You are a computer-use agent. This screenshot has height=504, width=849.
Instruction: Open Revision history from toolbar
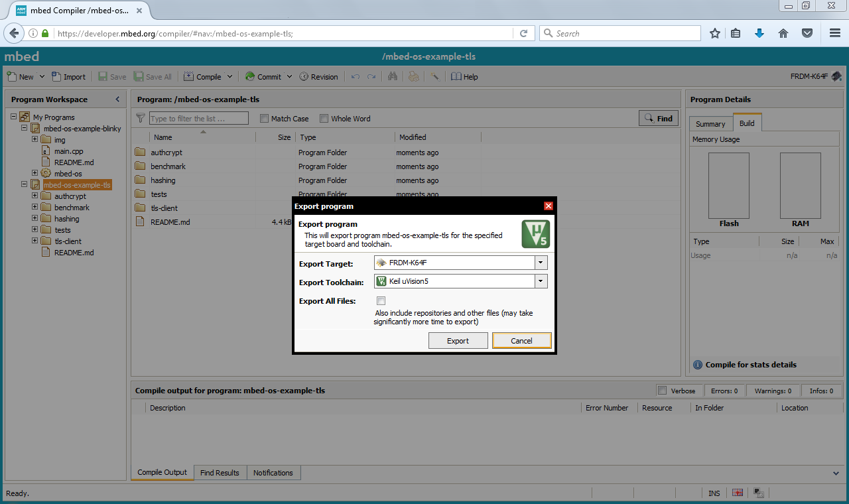pyautogui.click(x=304, y=77)
